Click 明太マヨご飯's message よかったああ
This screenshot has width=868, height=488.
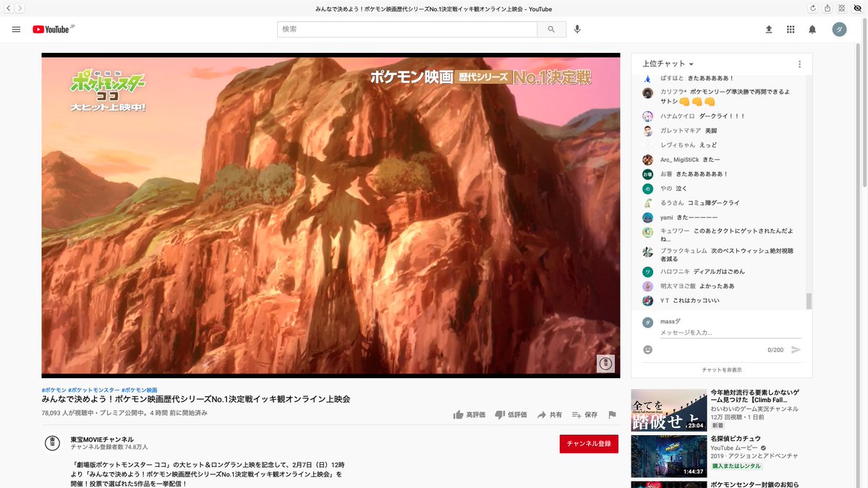pos(717,286)
